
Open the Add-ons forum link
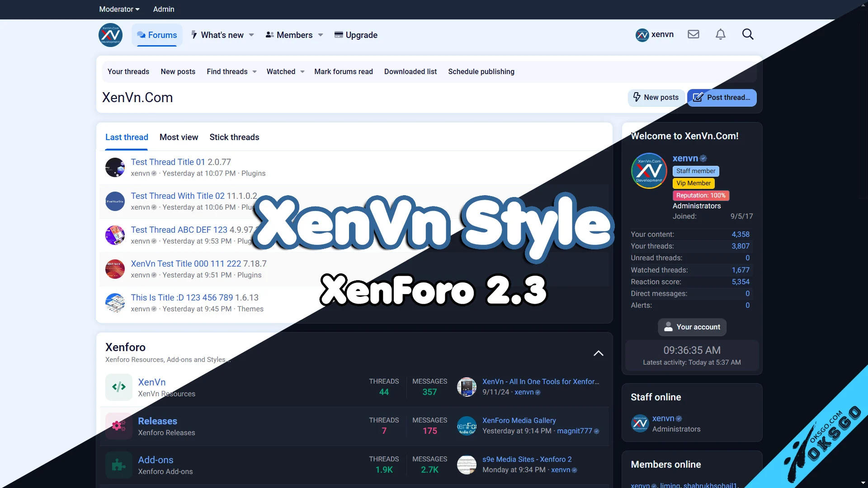156,460
